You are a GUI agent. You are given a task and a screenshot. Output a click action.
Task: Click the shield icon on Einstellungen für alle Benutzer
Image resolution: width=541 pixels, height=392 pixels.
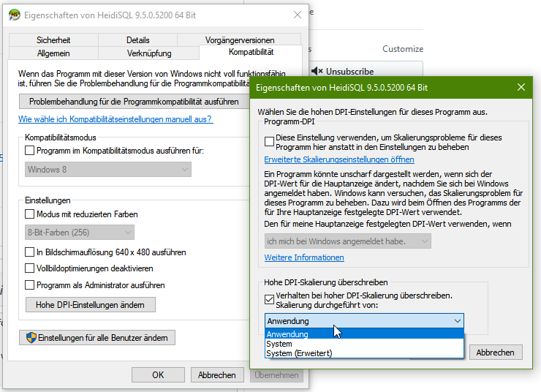click(x=31, y=337)
